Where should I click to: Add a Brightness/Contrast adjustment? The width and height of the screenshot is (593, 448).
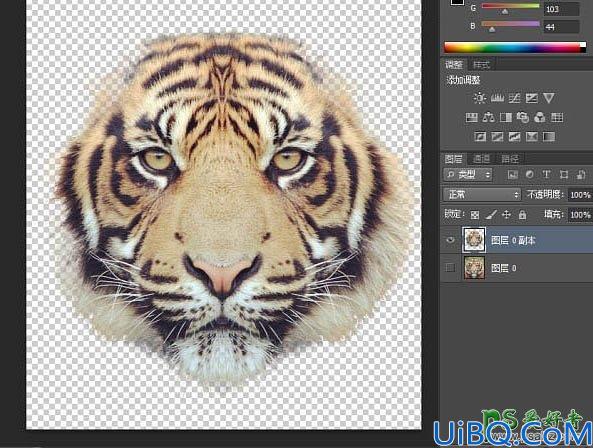pyautogui.click(x=480, y=98)
